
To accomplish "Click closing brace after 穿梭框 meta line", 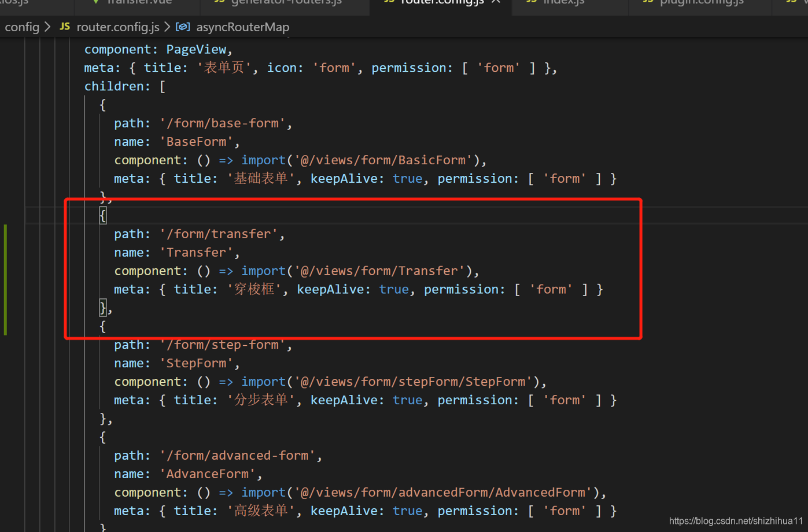I will pyautogui.click(x=103, y=308).
